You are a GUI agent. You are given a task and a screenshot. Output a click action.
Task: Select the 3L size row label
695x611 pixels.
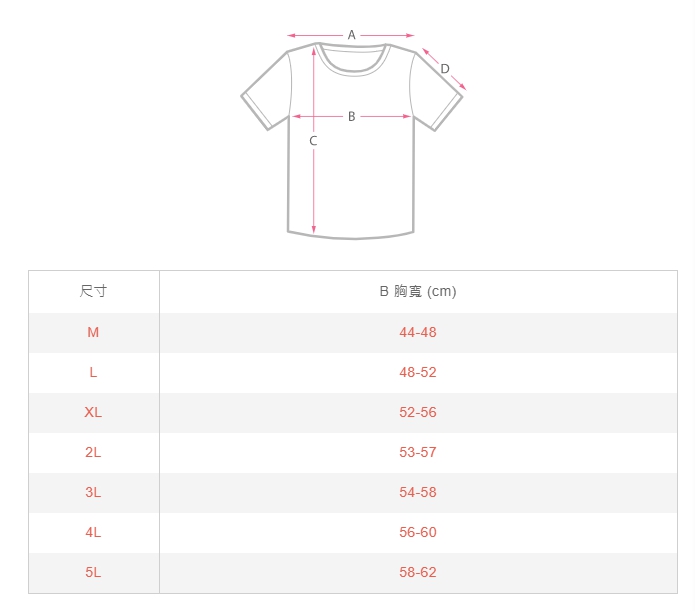93,492
